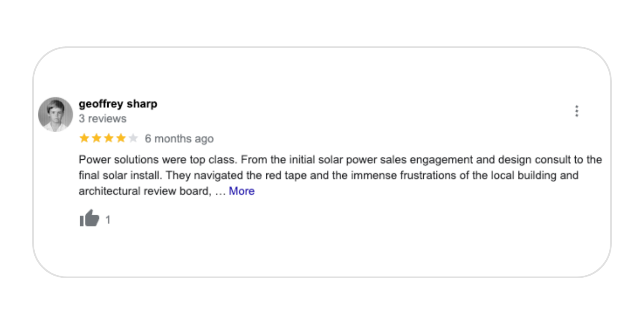This screenshot has width=644, height=322.
Task: Click review line starting final solar install
Action: point(328,176)
